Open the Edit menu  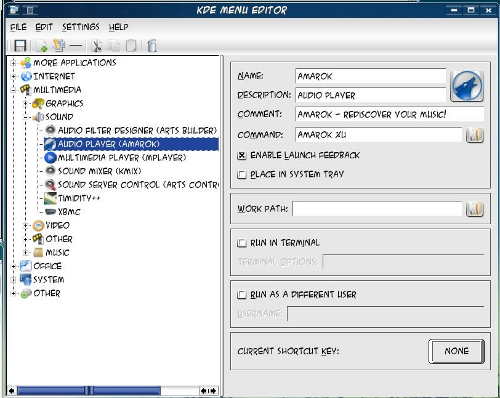tap(44, 27)
